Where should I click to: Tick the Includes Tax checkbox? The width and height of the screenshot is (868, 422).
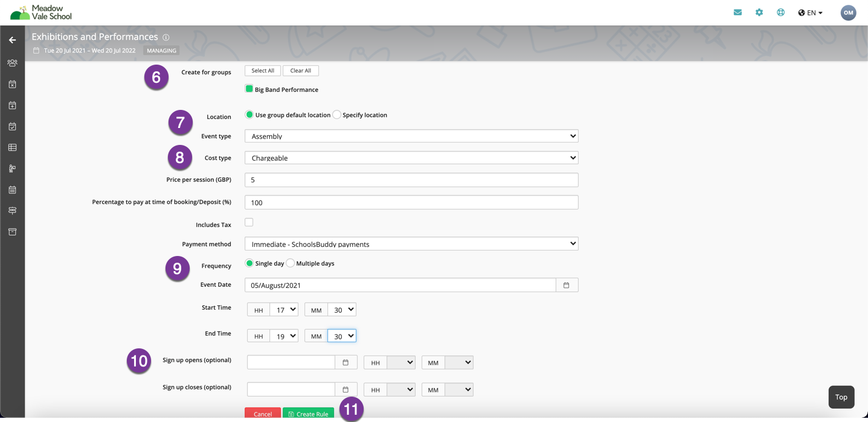coord(249,222)
